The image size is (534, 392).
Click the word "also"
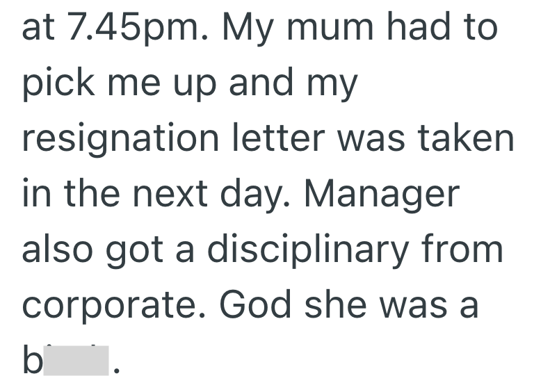[x=58, y=250]
